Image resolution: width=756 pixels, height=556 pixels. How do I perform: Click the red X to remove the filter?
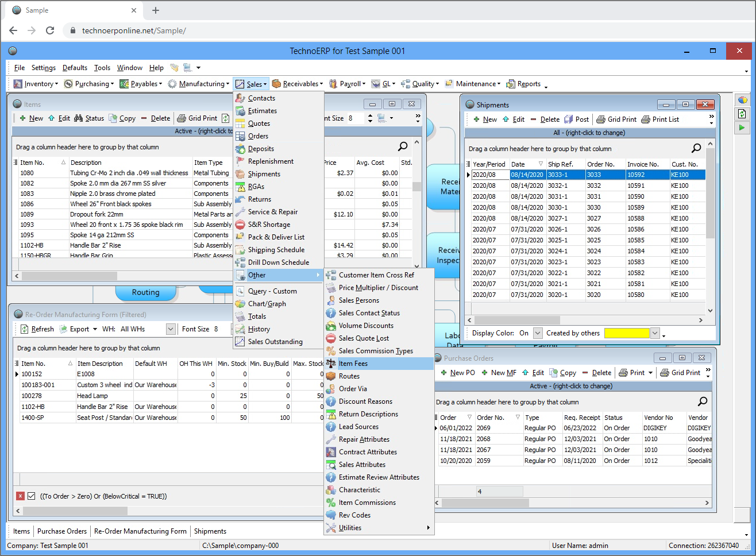click(20, 496)
